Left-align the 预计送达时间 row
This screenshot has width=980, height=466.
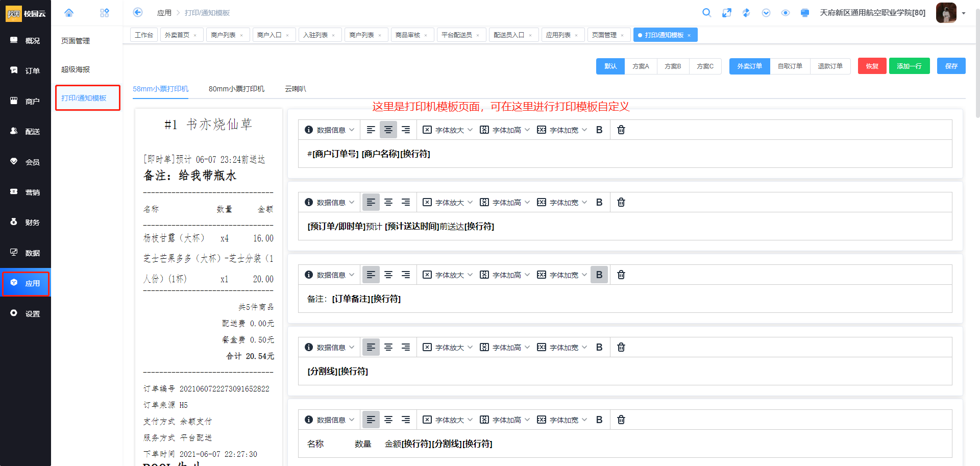coord(371,202)
